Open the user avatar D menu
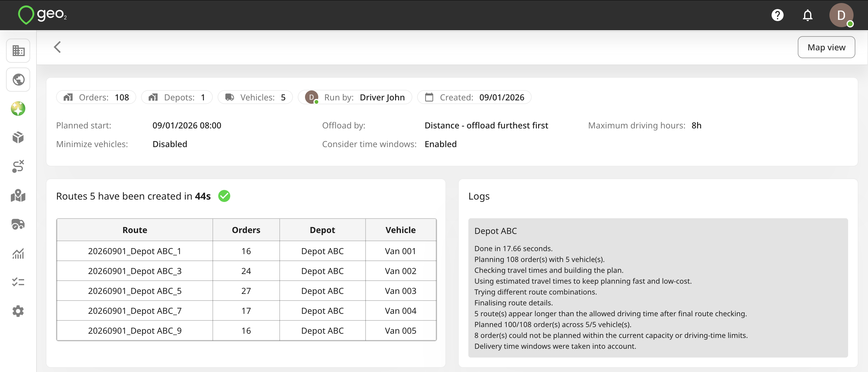Viewport: 868px width, 372px height. click(841, 15)
